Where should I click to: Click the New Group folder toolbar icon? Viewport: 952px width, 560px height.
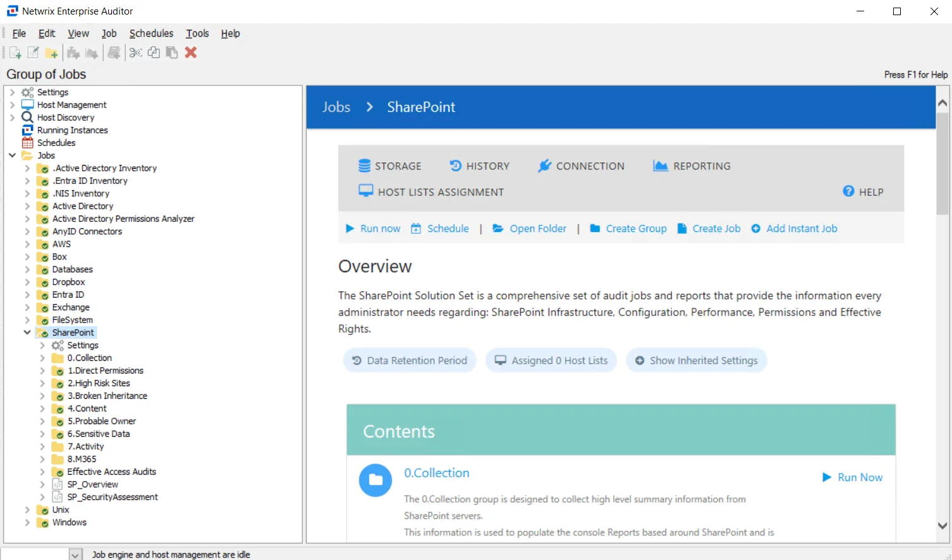point(52,52)
